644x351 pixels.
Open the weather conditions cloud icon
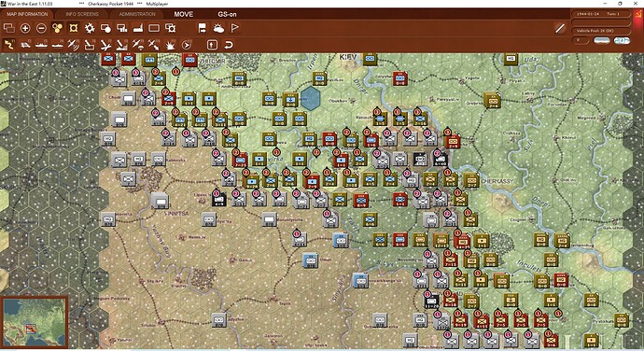point(218,28)
